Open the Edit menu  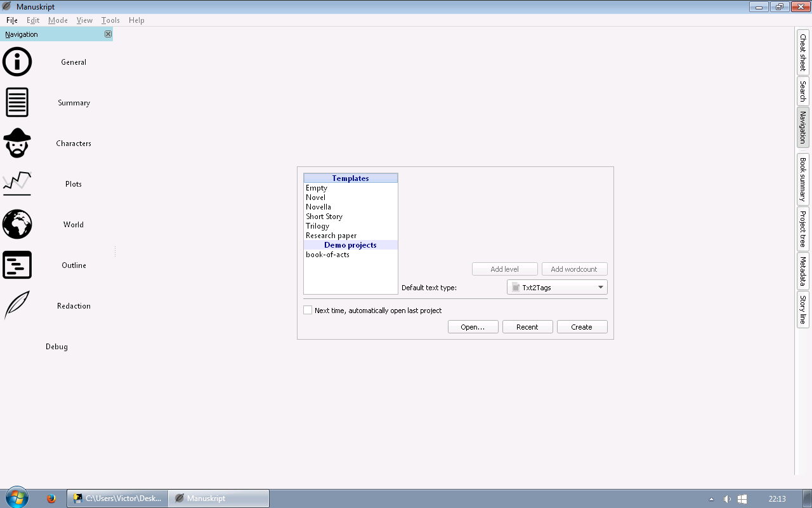pos(33,20)
